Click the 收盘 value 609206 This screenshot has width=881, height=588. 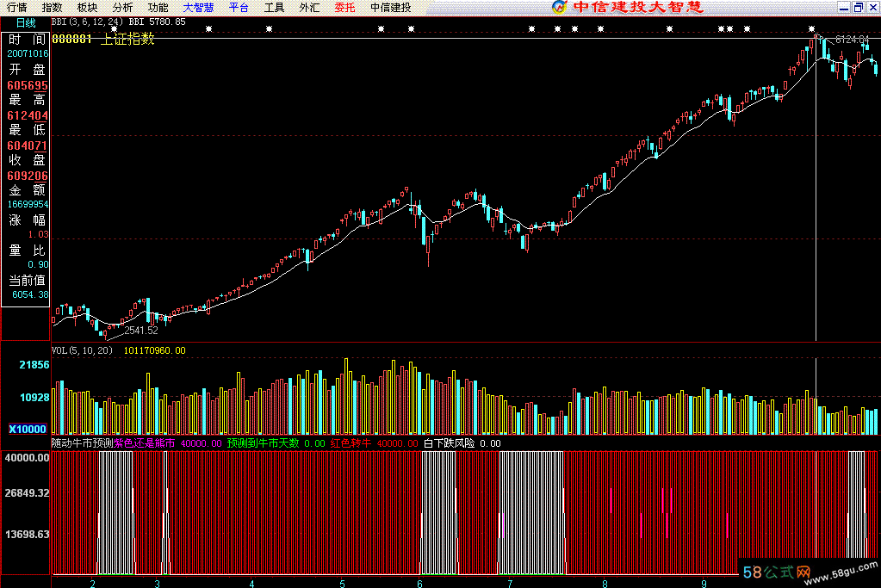tap(28, 176)
